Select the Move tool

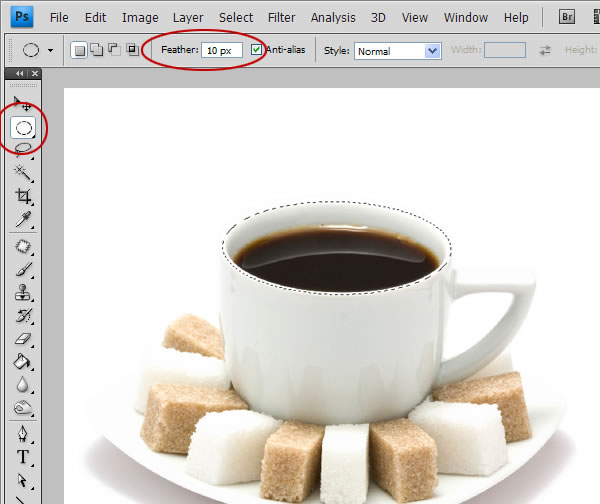click(22, 103)
